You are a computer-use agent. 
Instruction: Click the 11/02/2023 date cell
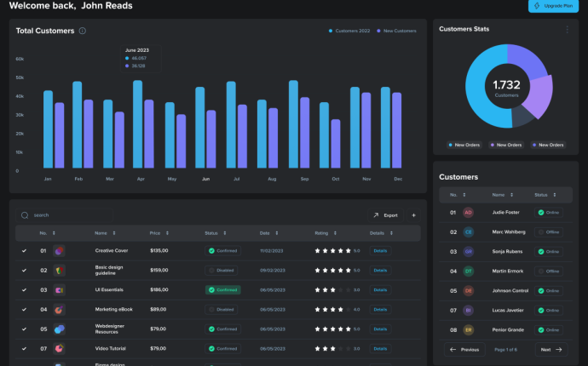(272, 251)
